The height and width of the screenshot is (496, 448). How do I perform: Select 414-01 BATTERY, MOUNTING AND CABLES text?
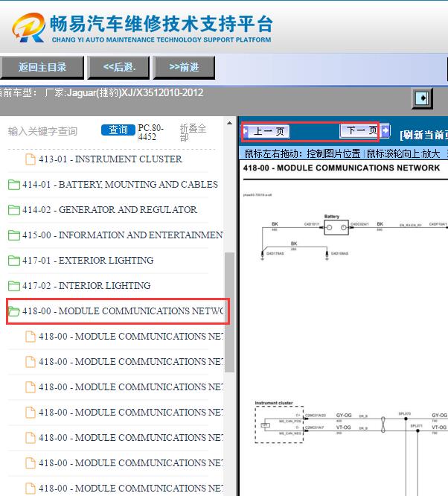tap(120, 184)
